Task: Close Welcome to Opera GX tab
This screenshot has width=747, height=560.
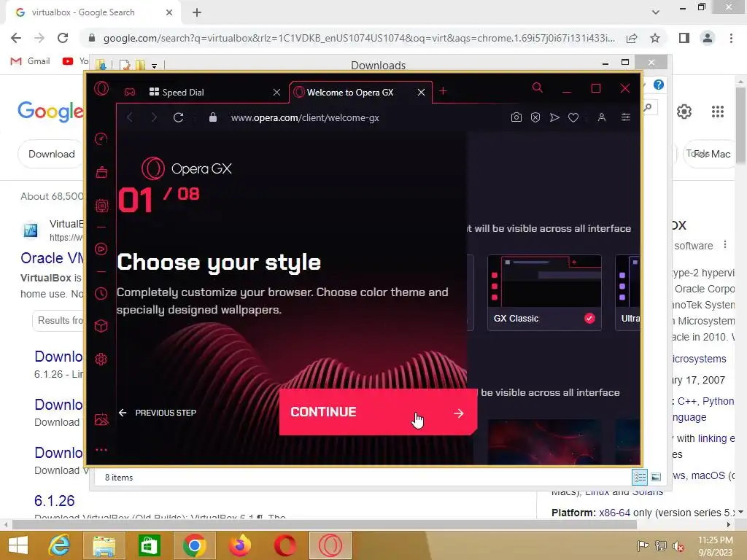Action: [x=421, y=93]
